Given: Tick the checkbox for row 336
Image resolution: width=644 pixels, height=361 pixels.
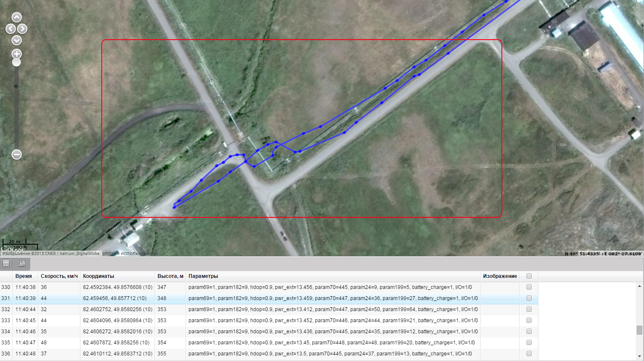Looking at the screenshot, I should click(529, 354).
